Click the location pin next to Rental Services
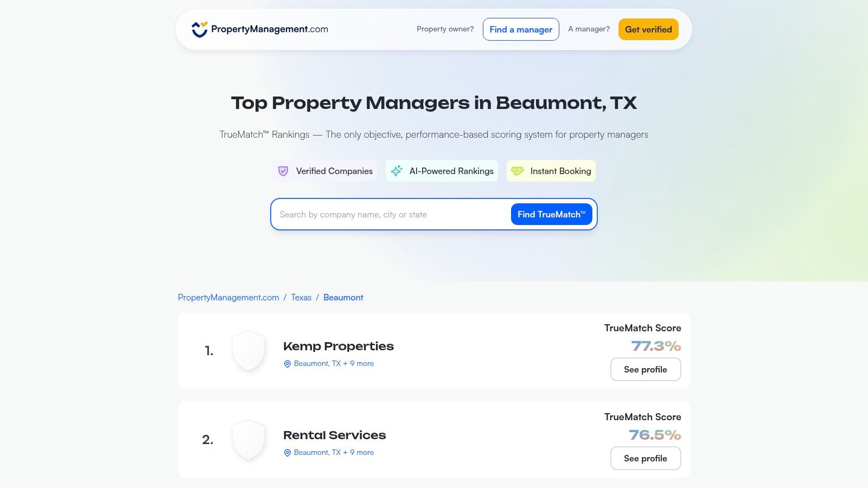Image resolution: width=868 pixels, height=488 pixels. [x=288, y=452]
